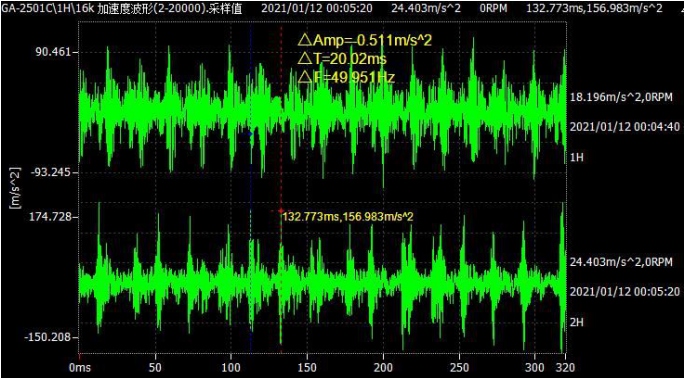The height and width of the screenshot is (378, 684).
Task: Click the red cursor cross marker
Action: [x=280, y=211]
